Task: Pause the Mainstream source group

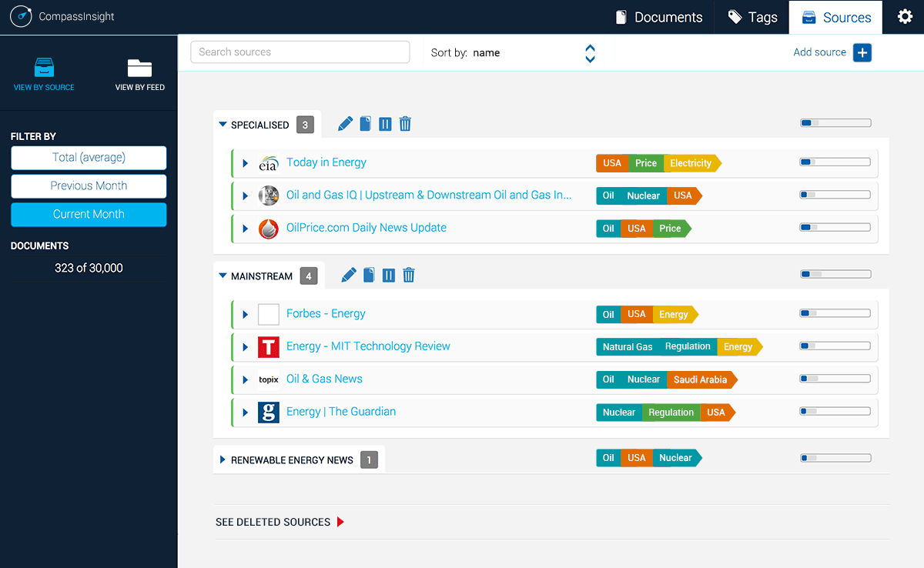Action: click(x=389, y=276)
